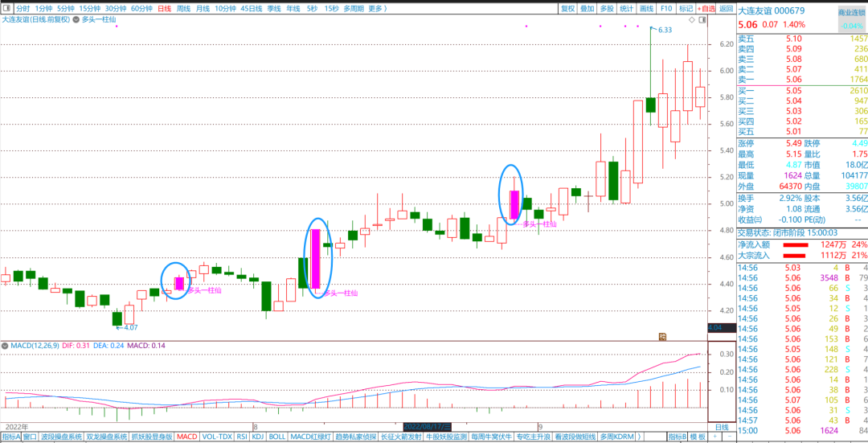Expand the 更多 periods menu
This screenshot has width=868, height=443.
tap(377, 8)
